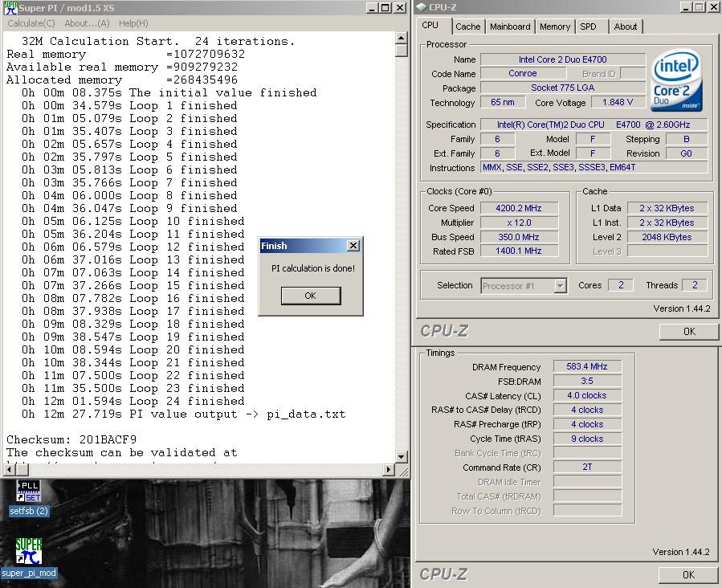The image size is (722, 588).
Task: Click the Super PI title bar icon
Action: pos(10,8)
